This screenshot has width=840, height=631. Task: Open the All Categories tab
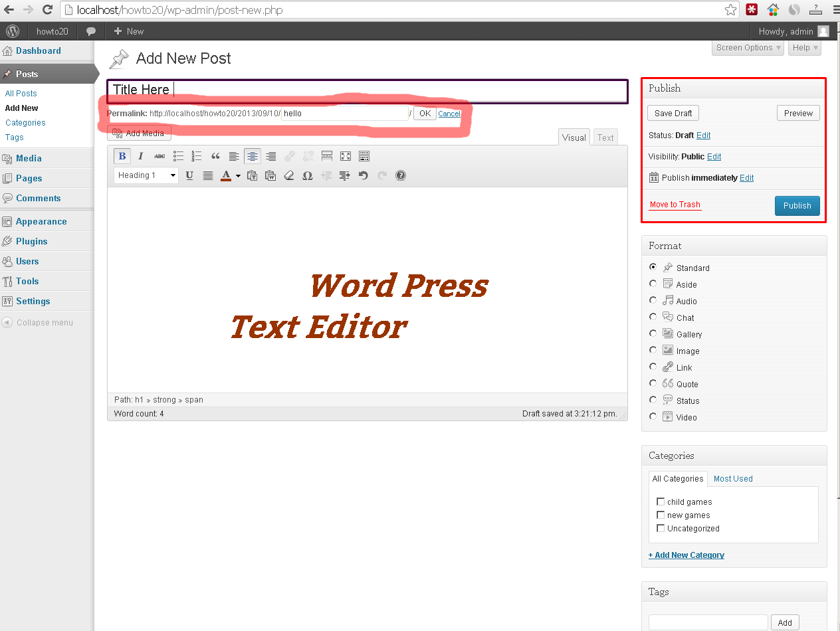point(678,478)
